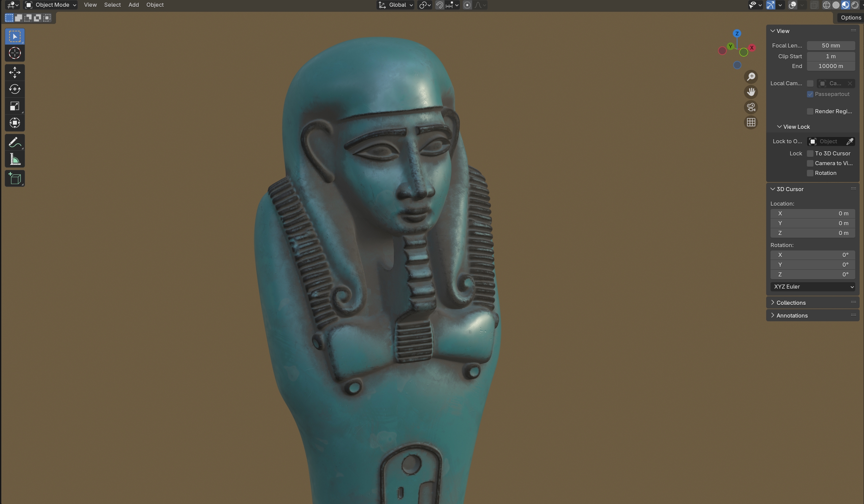Click the Options button

850,18
